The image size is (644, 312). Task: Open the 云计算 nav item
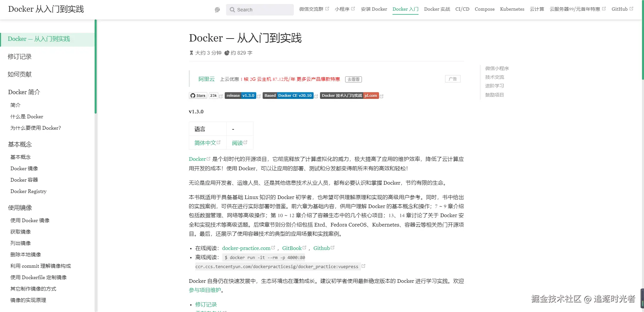click(537, 9)
